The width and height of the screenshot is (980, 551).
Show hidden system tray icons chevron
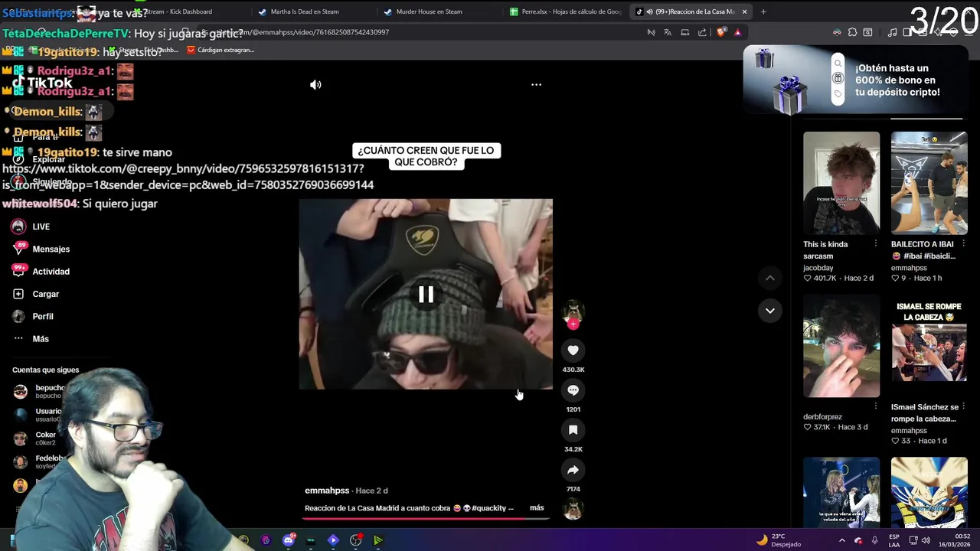(841, 540)
